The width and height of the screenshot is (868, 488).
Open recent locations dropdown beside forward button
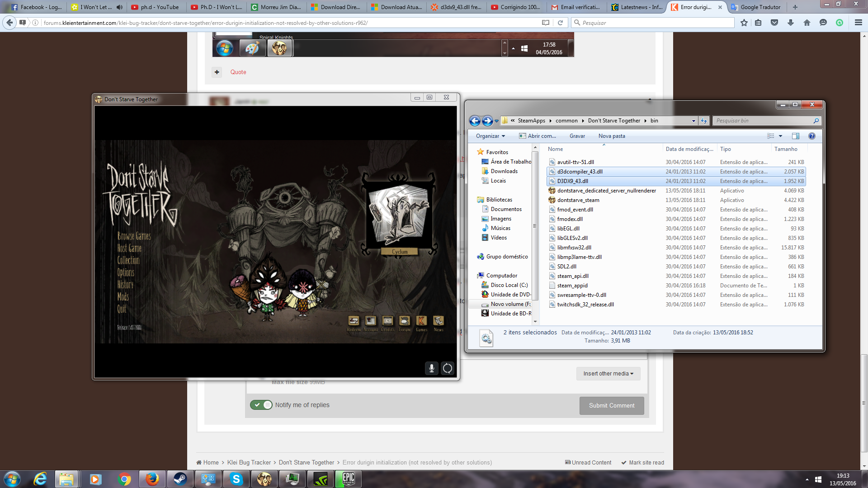point(496,121)
